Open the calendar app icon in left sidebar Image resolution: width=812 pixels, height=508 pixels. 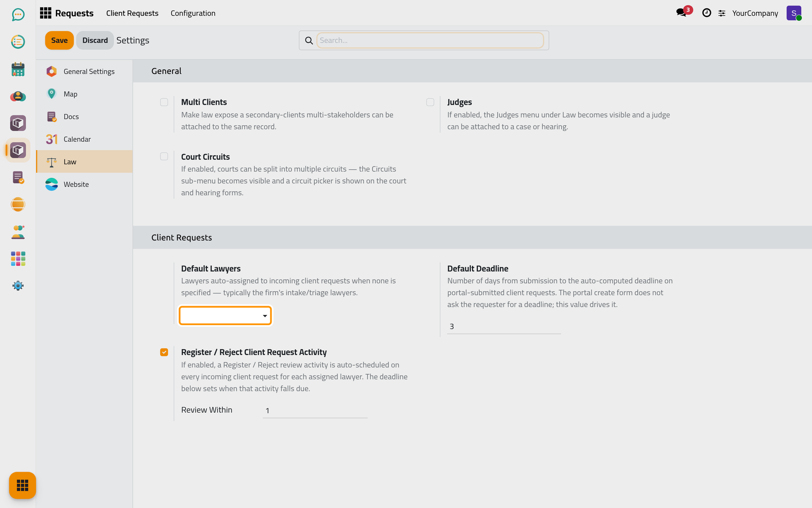point(18,69)
